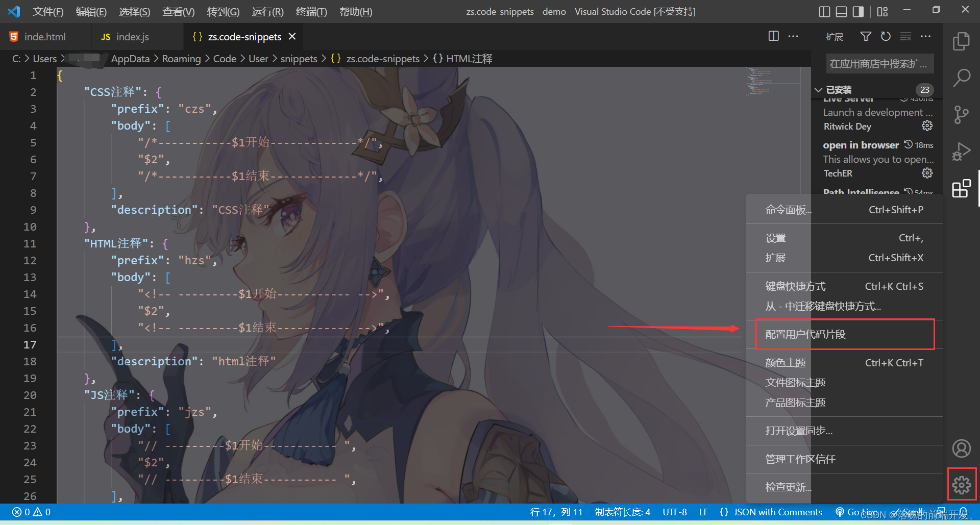Open extensions panel more actions ellipsis

pyautogui.click(x=925, y=36)
